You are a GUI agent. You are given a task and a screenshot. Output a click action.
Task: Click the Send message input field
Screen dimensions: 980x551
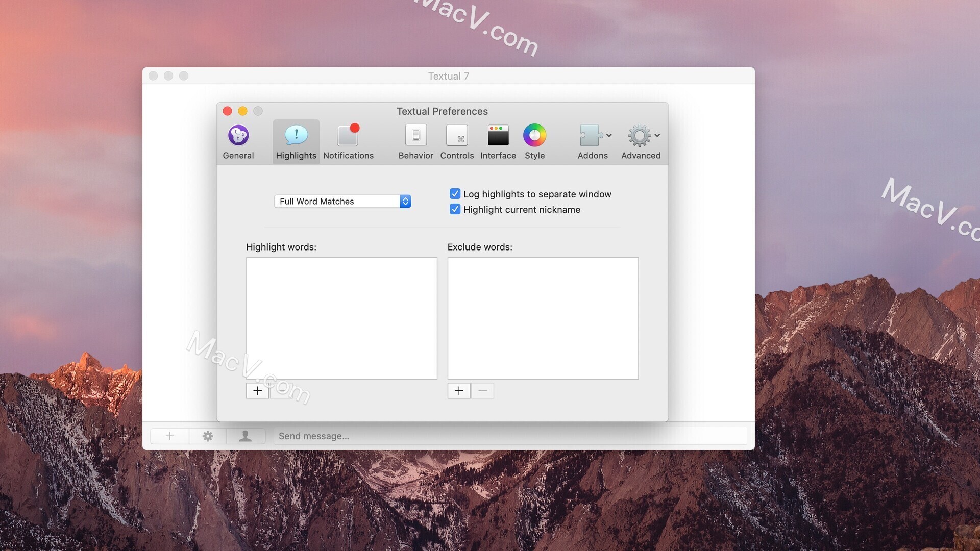(510, 436)
